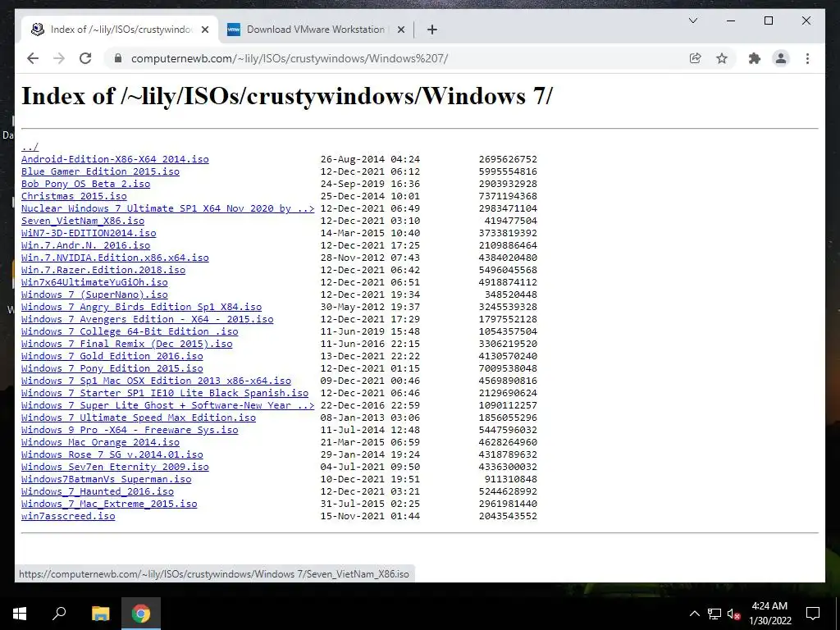Open the Chrome three-dot menu
The image size is (840, 630).
pos(807,58)
